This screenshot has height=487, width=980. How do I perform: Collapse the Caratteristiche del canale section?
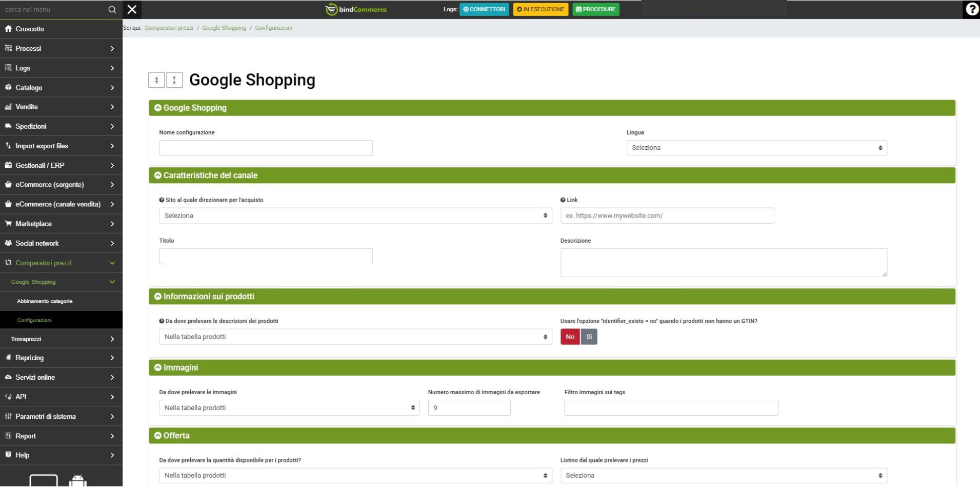pos(158,176)
